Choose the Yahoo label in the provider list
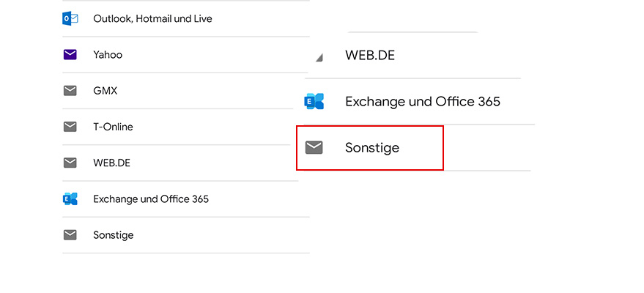Image resolution: width=644 pixels, height=293 pixels. tap(108, 54)
